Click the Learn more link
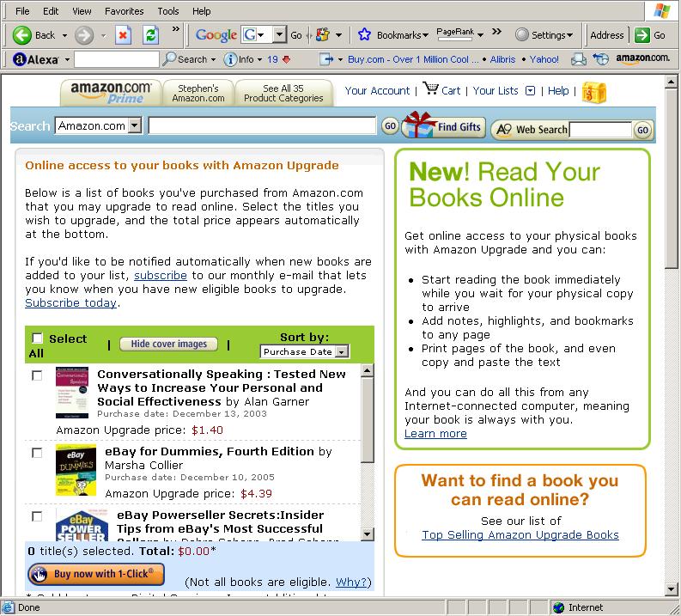Viewport: 681px width, 616px height. click(435, 434)
